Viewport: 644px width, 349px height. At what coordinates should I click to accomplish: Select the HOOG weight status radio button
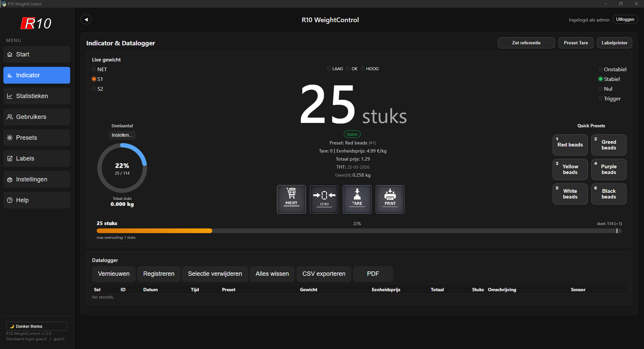(x=362, y=69)
